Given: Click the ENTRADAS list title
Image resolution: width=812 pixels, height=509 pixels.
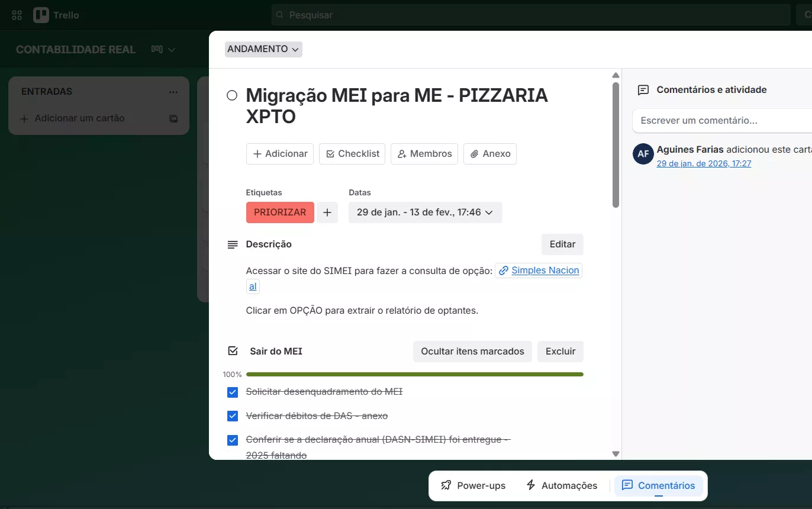Looking at the screenshot, I should pos(47,92).
